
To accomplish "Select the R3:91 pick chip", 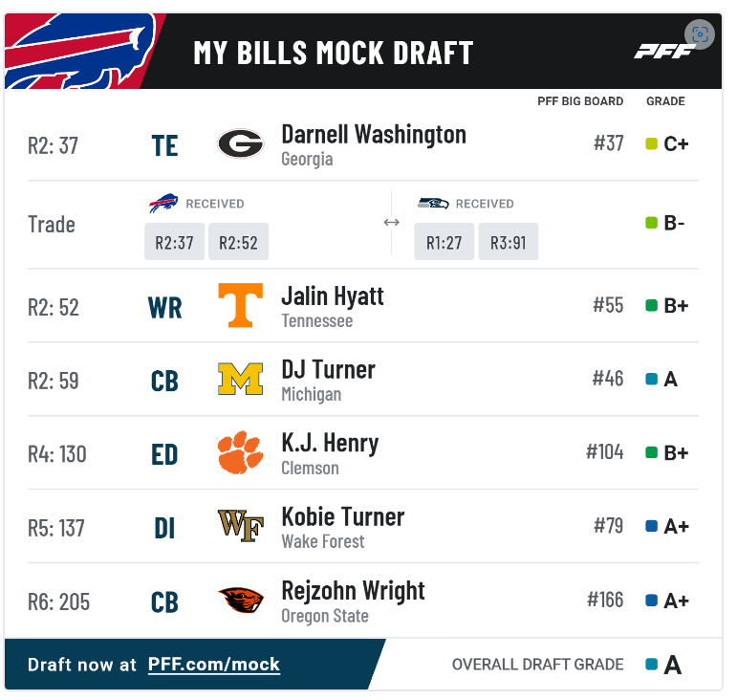I will [x=509, y=242].
